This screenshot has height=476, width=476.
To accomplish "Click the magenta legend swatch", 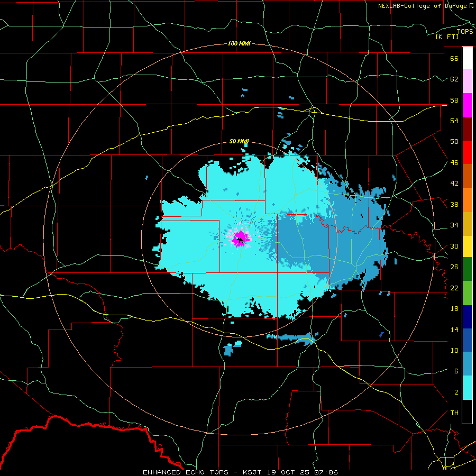I will click(x=467, y=105).
